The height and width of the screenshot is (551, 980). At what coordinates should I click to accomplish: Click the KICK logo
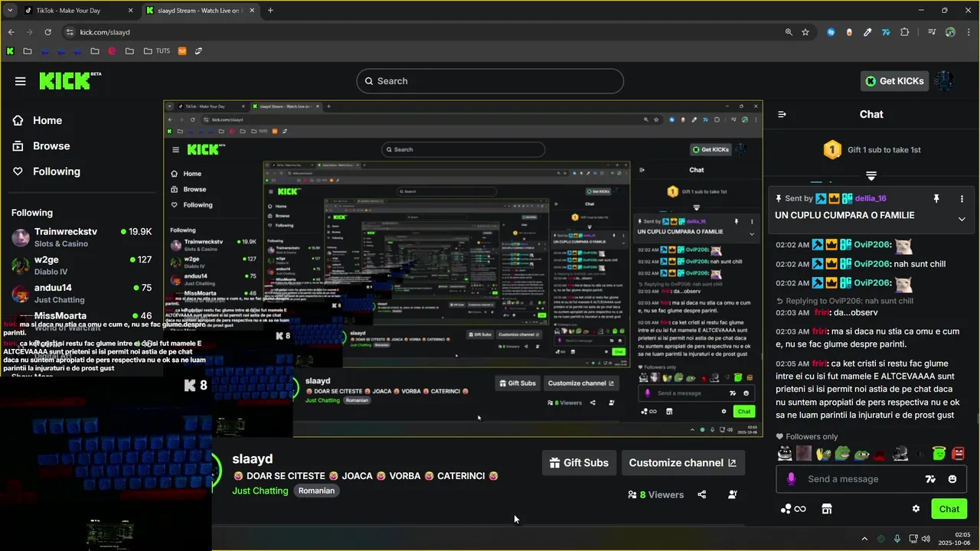pos(70,80)
